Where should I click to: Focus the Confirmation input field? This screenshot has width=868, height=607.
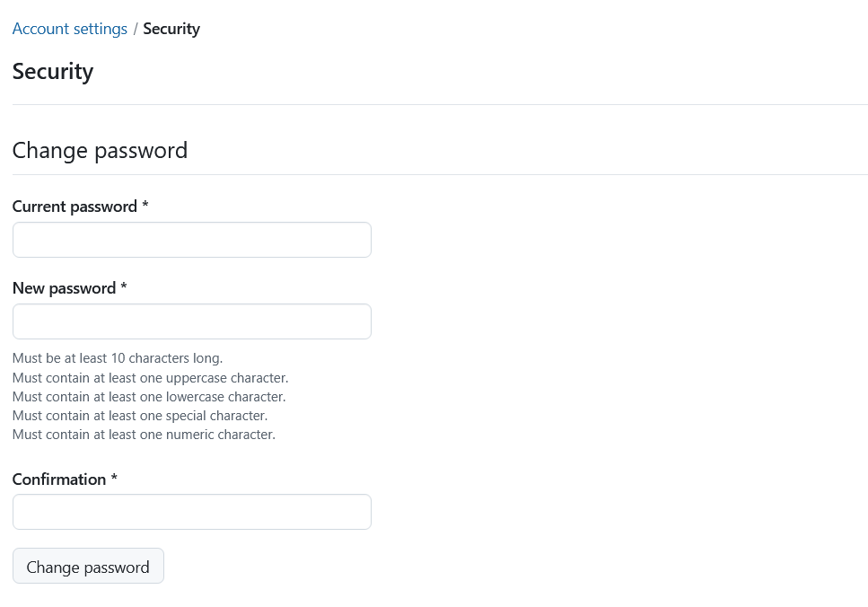tap(192, 512)
